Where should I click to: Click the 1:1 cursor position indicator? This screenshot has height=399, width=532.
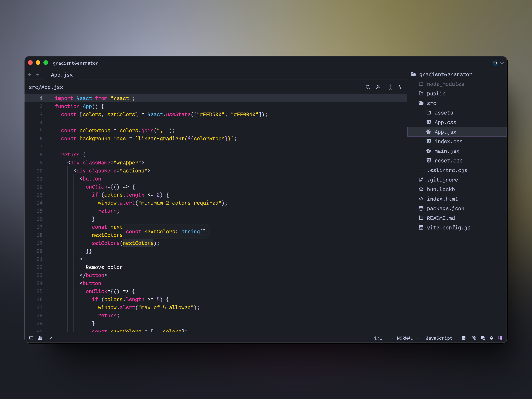tap(378, 338)
